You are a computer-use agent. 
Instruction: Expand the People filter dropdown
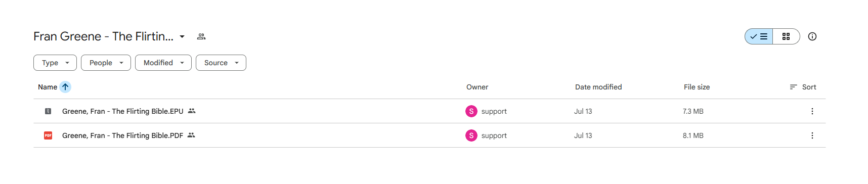pos(106,63)
